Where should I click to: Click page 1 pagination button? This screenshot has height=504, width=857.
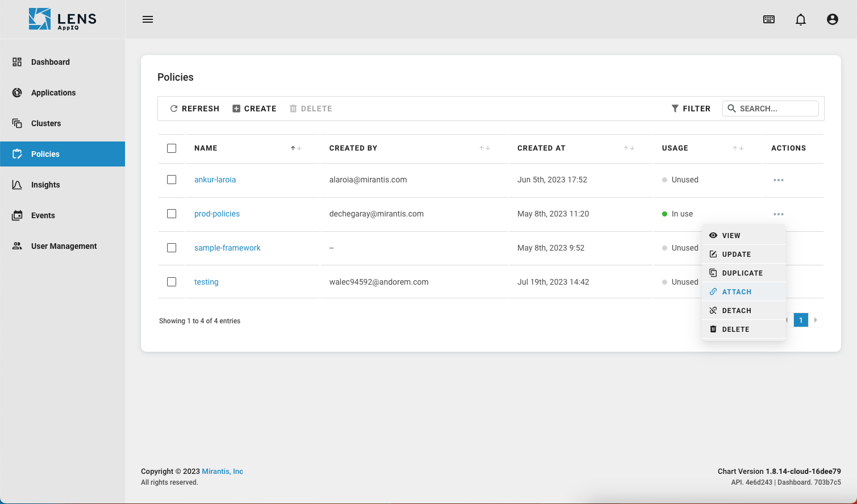(x=801, y=320)
